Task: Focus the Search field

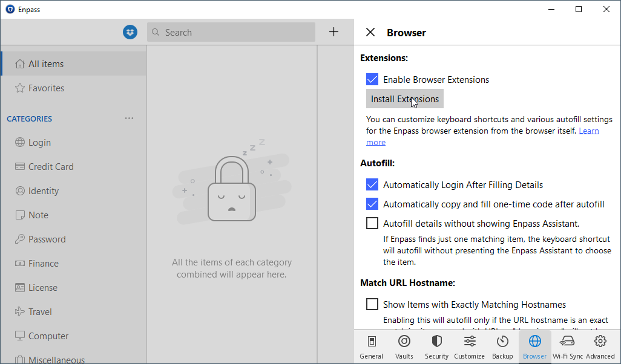Action: pyautogui.click(x=231, y=32)
